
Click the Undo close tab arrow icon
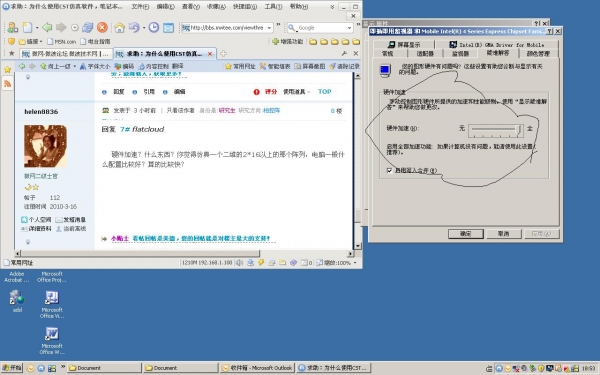pyautogui.click(x=134, y=28)
